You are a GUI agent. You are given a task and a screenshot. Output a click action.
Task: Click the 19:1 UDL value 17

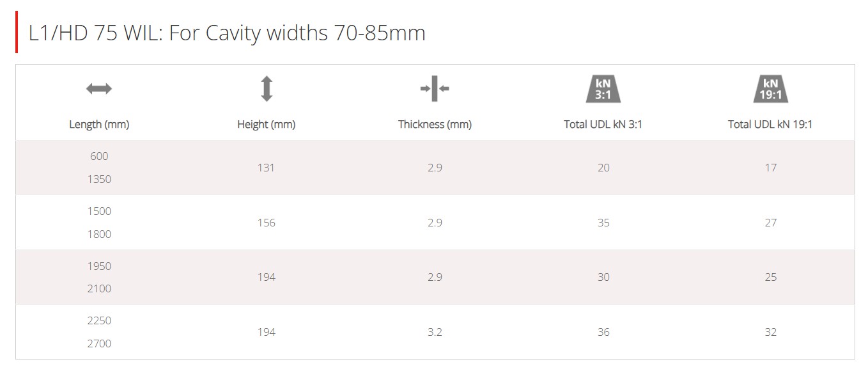pos(771,168)
